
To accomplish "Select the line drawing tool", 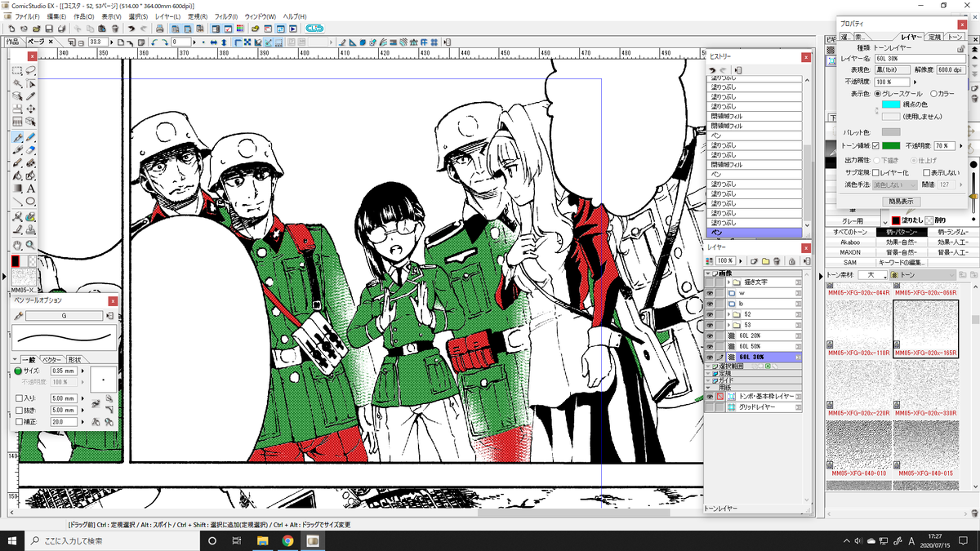I will click(17, 201).
